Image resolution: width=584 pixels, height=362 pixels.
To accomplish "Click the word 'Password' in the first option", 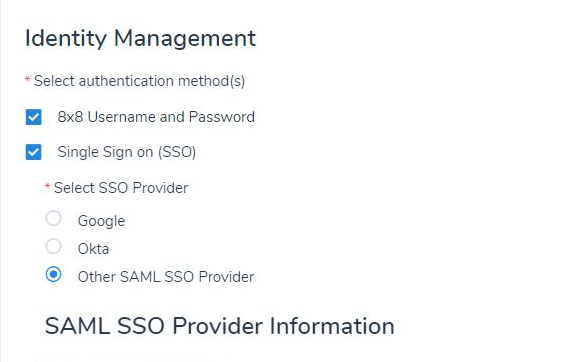I will click(x=222, y=117).
